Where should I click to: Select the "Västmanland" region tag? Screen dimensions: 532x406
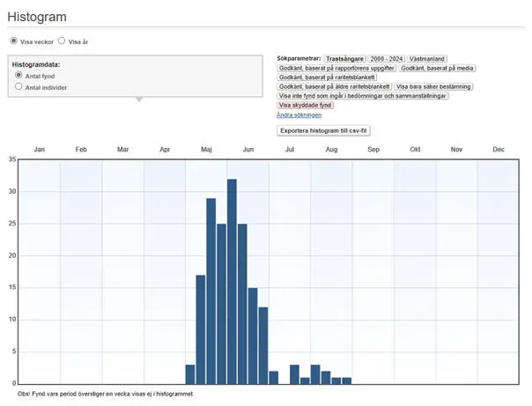coord(428,58)
